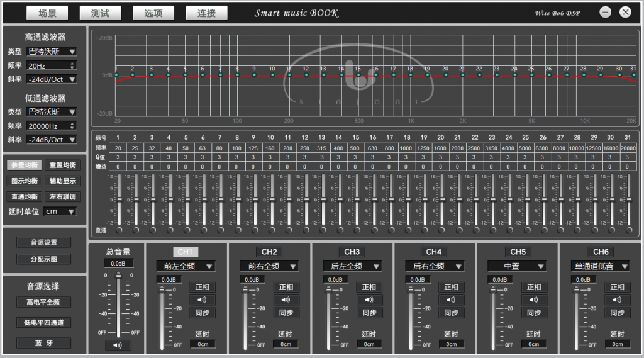Open the 测试 menu

click(x=100, y=13)
